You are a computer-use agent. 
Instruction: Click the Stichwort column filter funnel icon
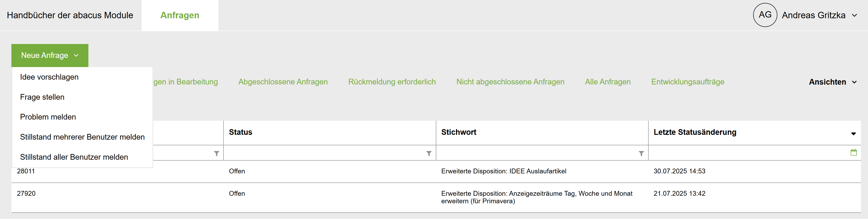point(641,154)
